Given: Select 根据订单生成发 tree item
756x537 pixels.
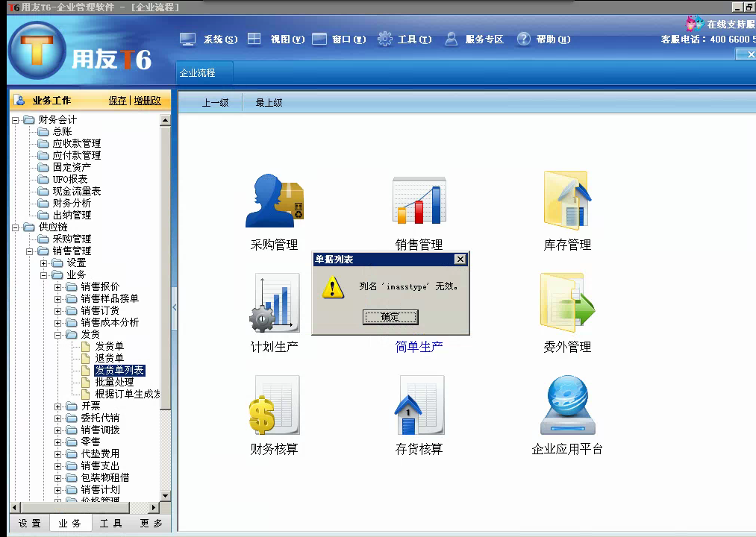Looking at the screenshot, I should (128, 395).
